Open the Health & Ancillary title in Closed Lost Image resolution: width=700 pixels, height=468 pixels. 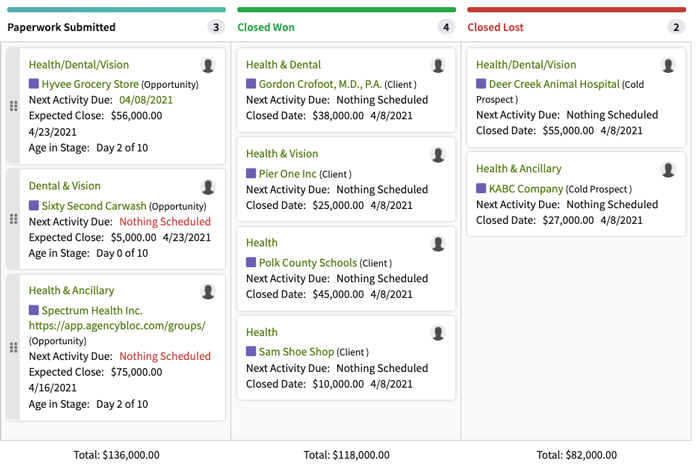(519, 168)
